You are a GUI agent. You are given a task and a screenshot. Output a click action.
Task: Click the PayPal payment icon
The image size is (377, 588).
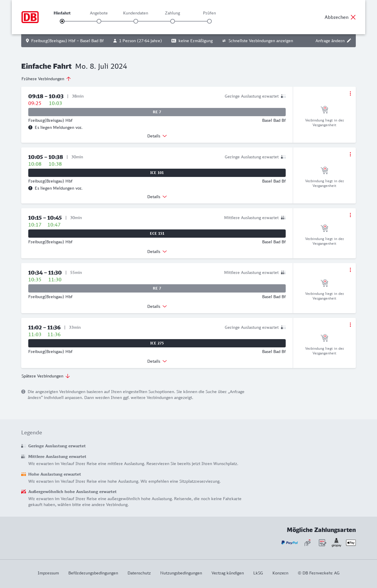tap(290, 543)
